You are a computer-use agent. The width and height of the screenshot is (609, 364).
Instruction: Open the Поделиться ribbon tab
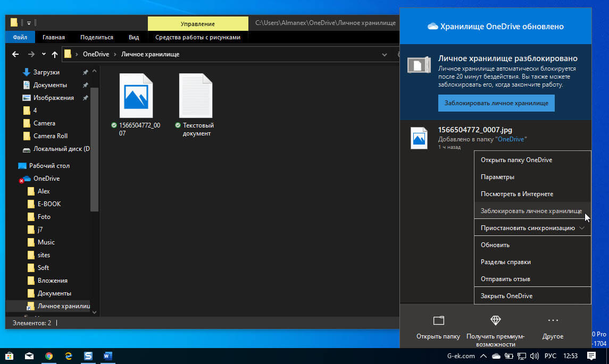97,37
